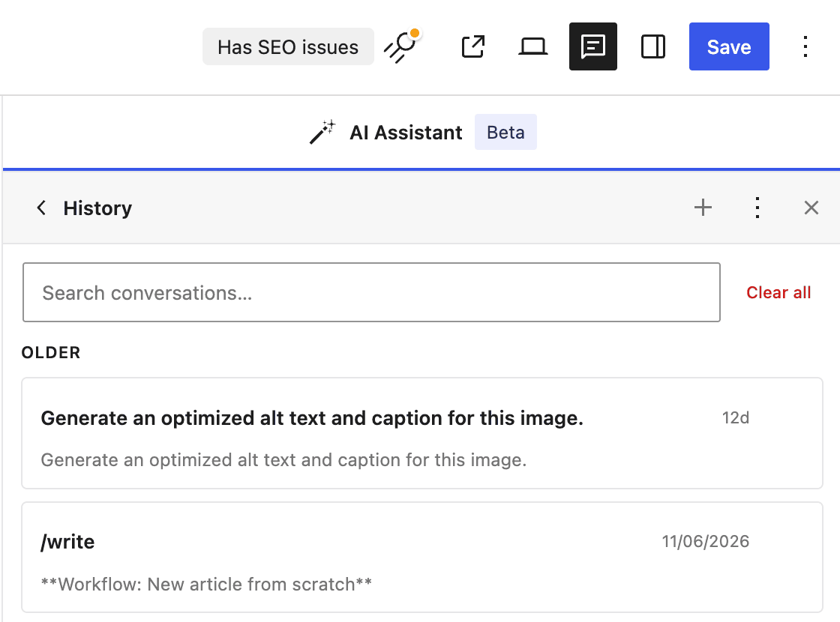Click Workflow: New article from scratch text

point(206,584)
